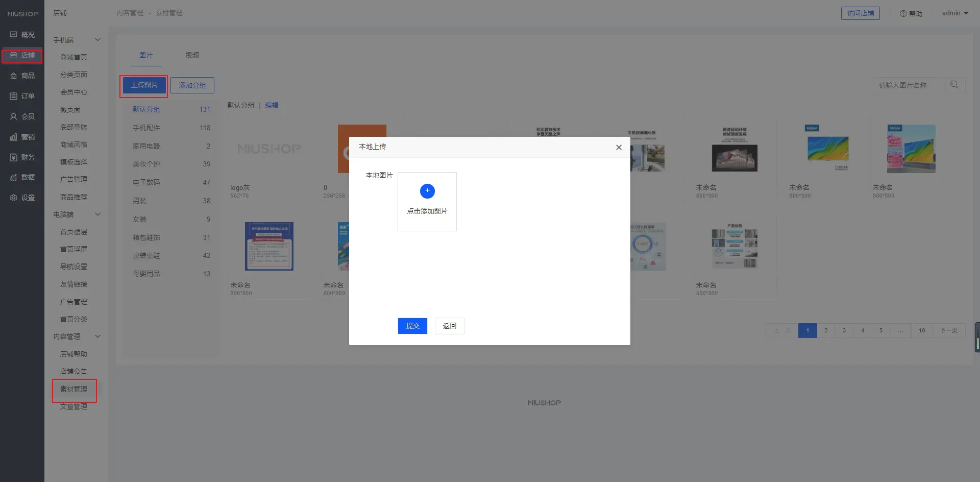Click the 访问店铺 button
Viewport: 980px width, 482px height.
tap(860, 13)
